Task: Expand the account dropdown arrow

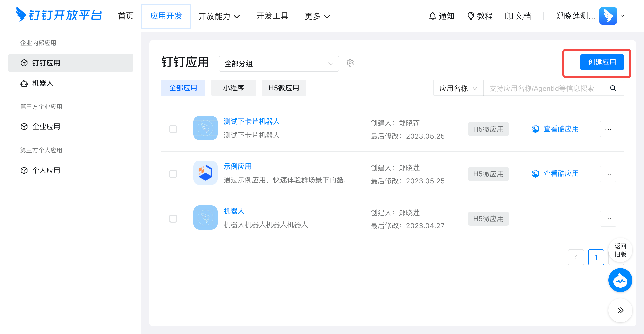Action: pyautogui.click(x=623, y=16)
